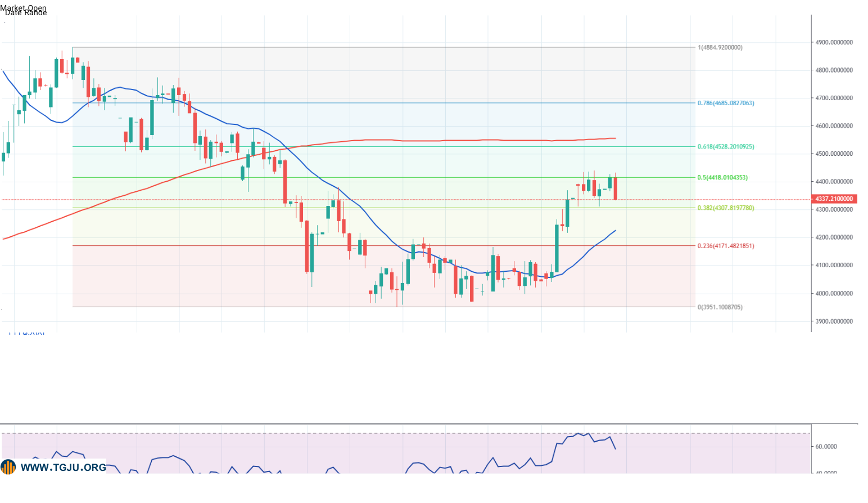868x503 pixels.
Task: Select the 0.236(4171.4821851) Fibonacci label
Action: [726, 246]
